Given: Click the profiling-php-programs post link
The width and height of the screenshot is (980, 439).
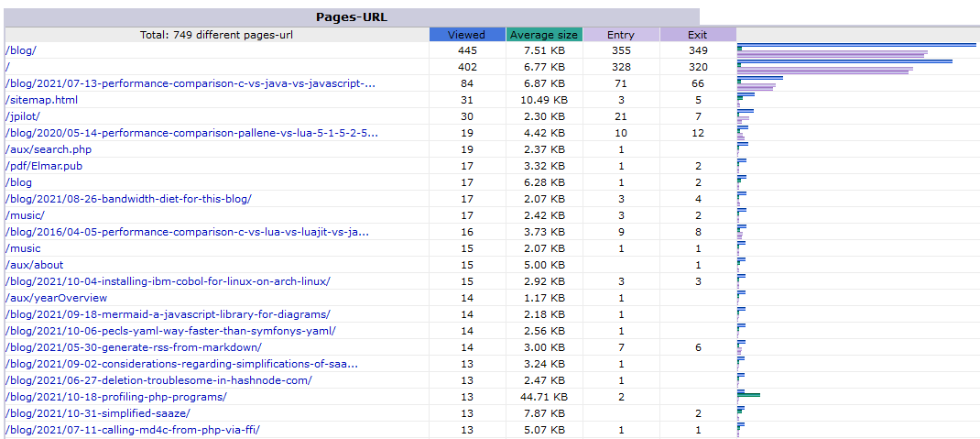Looking at the screenshot, I should (116, 397).
